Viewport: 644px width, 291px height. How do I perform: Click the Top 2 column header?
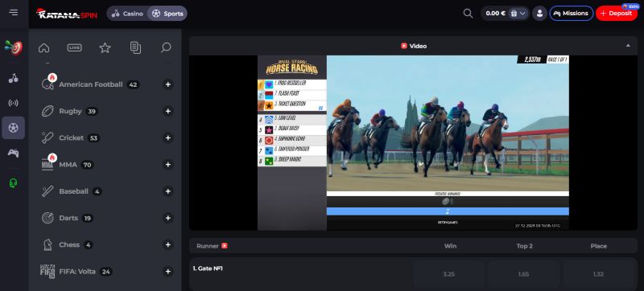click(525, 246)
